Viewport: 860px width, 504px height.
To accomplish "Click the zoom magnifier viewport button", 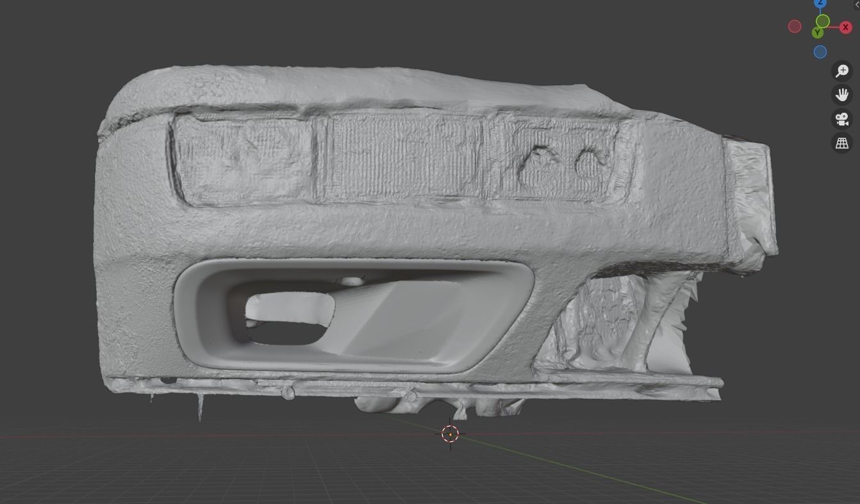I will click(842, 71).
